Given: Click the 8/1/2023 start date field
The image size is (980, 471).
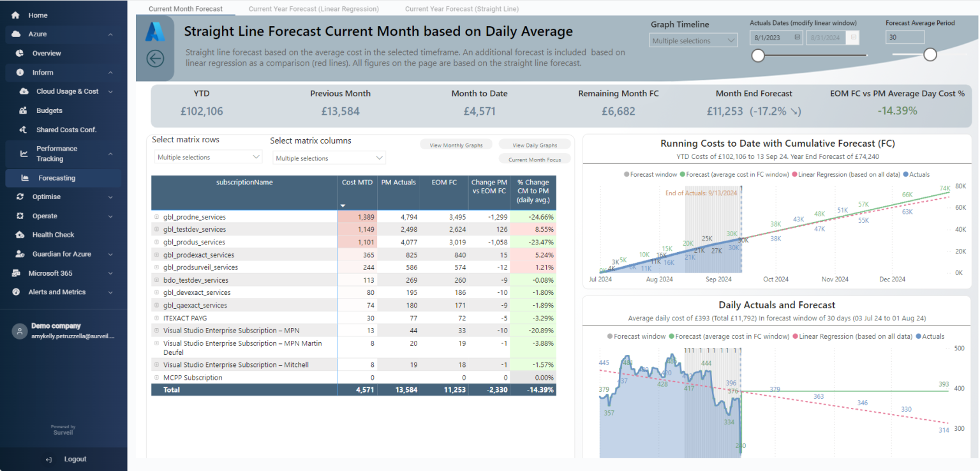Looking at the screenshot, I should coord(769,37).
